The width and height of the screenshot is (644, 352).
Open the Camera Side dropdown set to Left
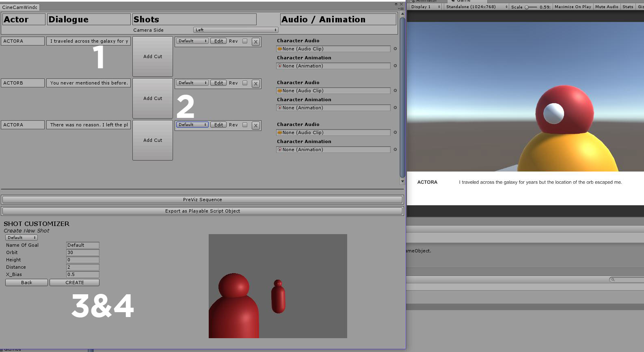[236, 30]
